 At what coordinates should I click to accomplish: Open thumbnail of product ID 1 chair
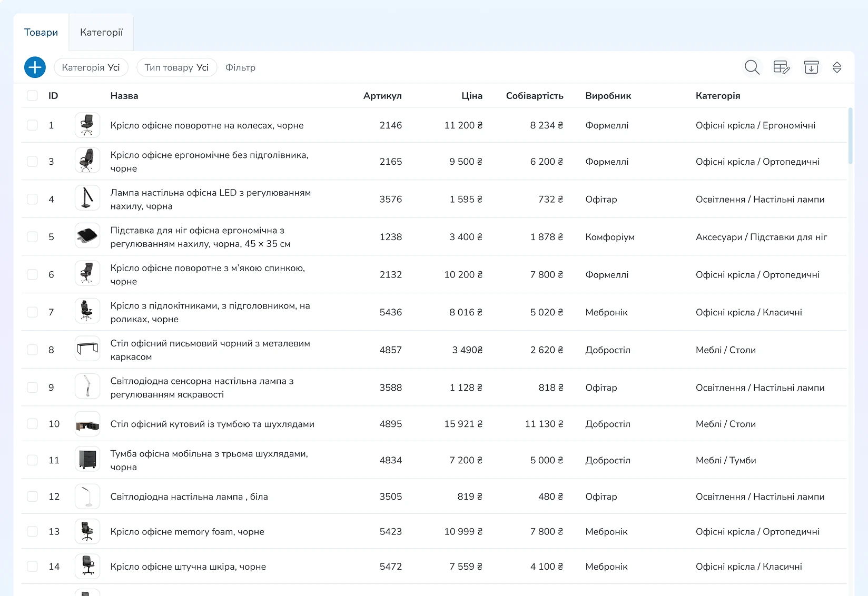(87, 125)
